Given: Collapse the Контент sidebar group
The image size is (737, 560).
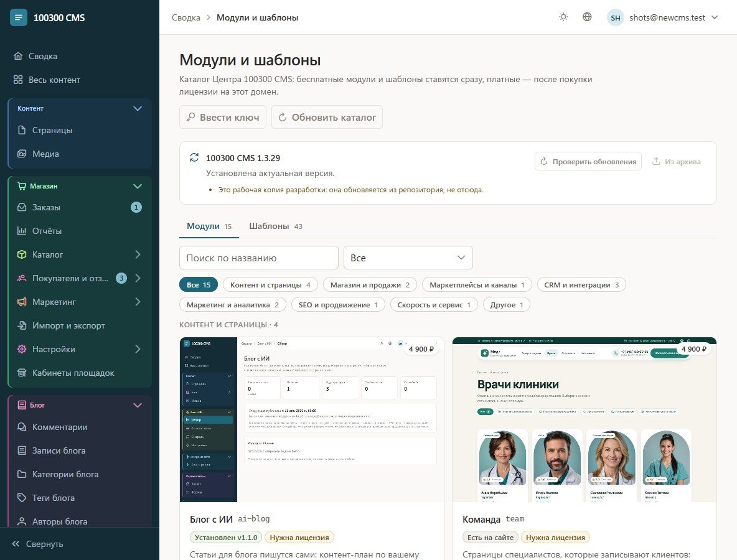Looking at the screenshot, I should [137, 108].
